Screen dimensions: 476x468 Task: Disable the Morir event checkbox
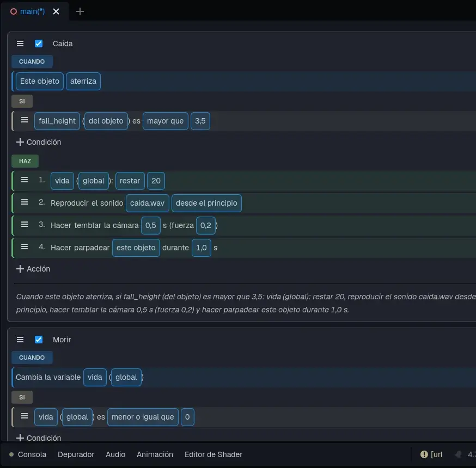[39, 340]
